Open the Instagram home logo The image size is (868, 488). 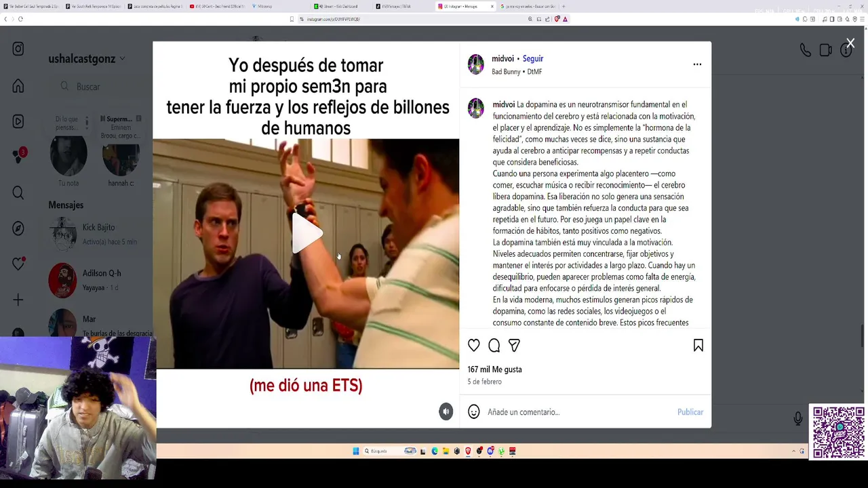(18, 49)
